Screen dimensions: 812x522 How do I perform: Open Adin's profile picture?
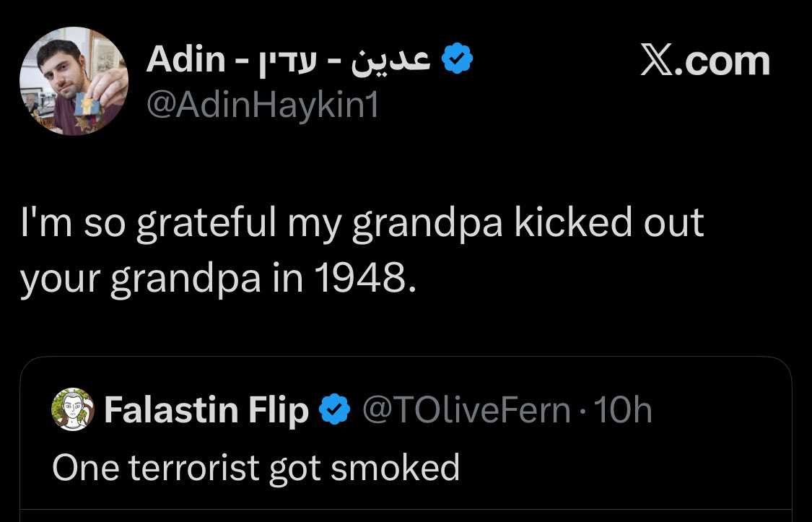74,81
